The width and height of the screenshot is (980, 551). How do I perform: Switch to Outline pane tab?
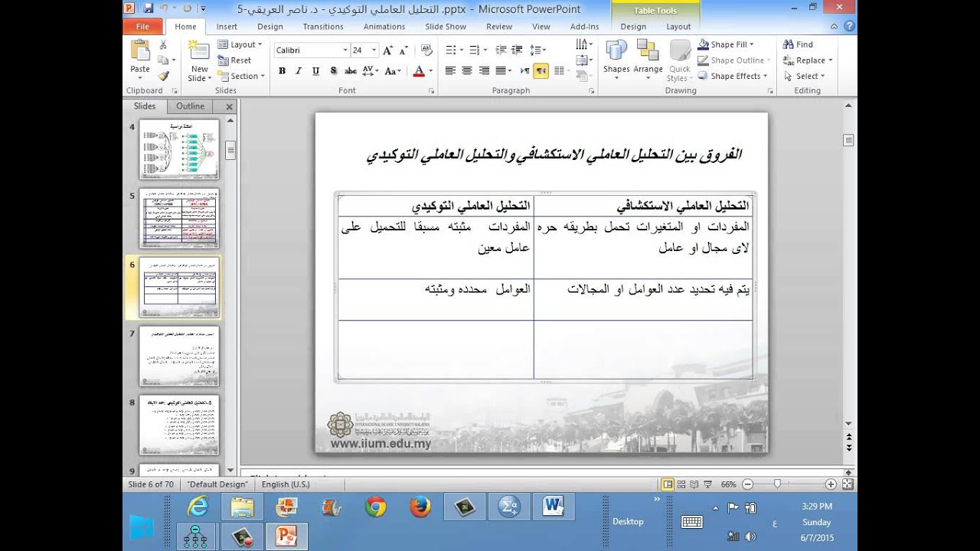191,106
